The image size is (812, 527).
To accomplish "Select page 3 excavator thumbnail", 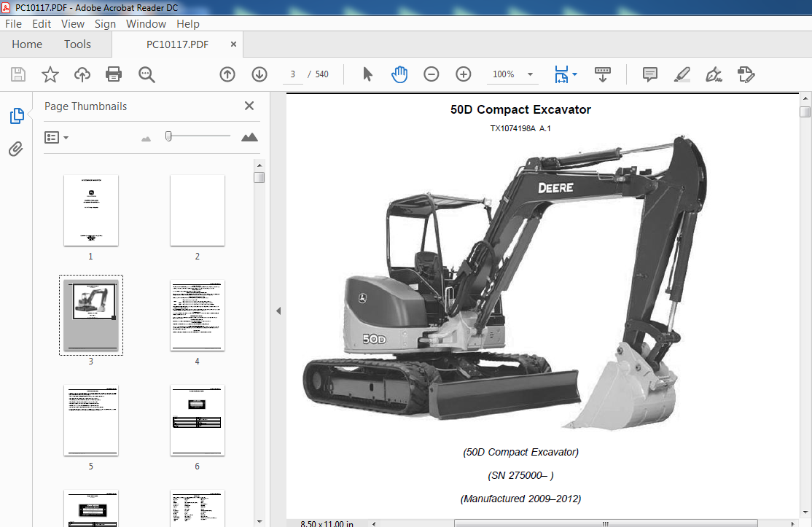I will (x=91, y=315).
